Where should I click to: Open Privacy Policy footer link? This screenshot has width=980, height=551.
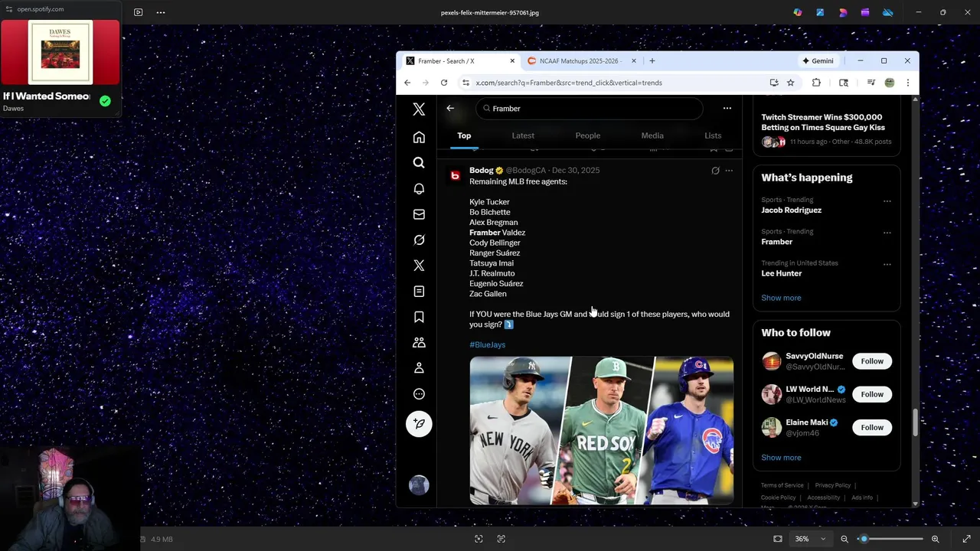click(833, 485)
